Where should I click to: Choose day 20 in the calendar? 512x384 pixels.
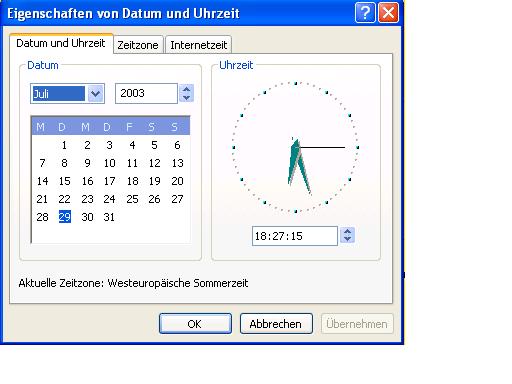(177, 181)
